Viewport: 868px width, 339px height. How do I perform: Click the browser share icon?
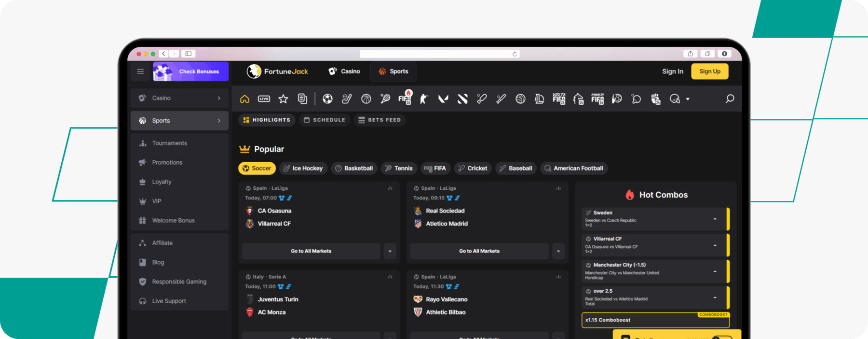(x=690, y=54)
